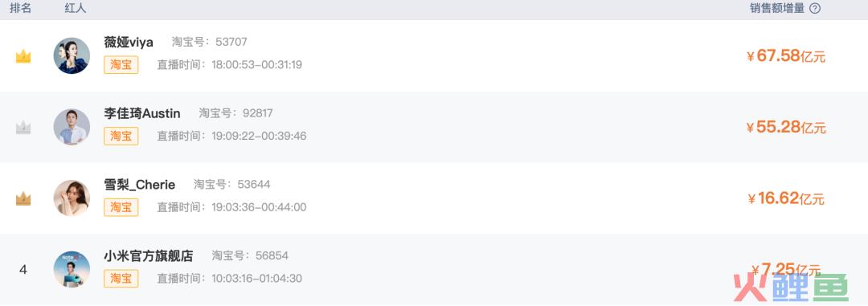The width and height of the screenshot is (868, 306).
Task: Open 李佳琦Austin's avatar photo
Action: point(72,127)
